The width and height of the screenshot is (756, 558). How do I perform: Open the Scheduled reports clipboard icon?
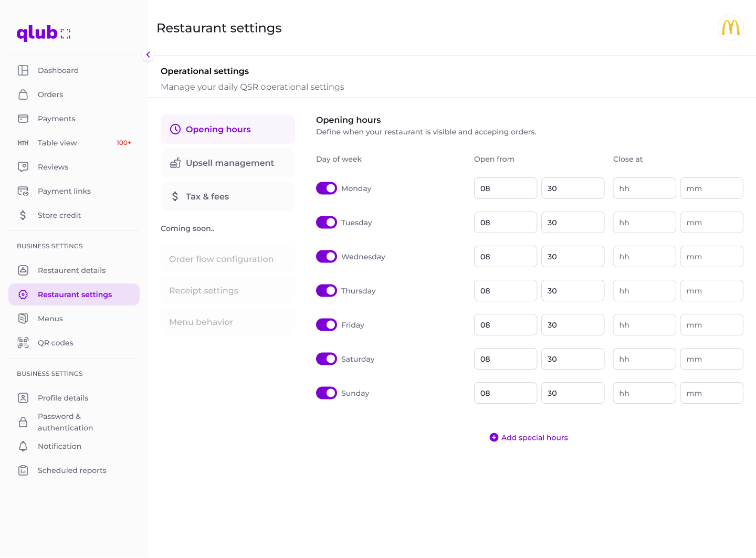[23, 470]
